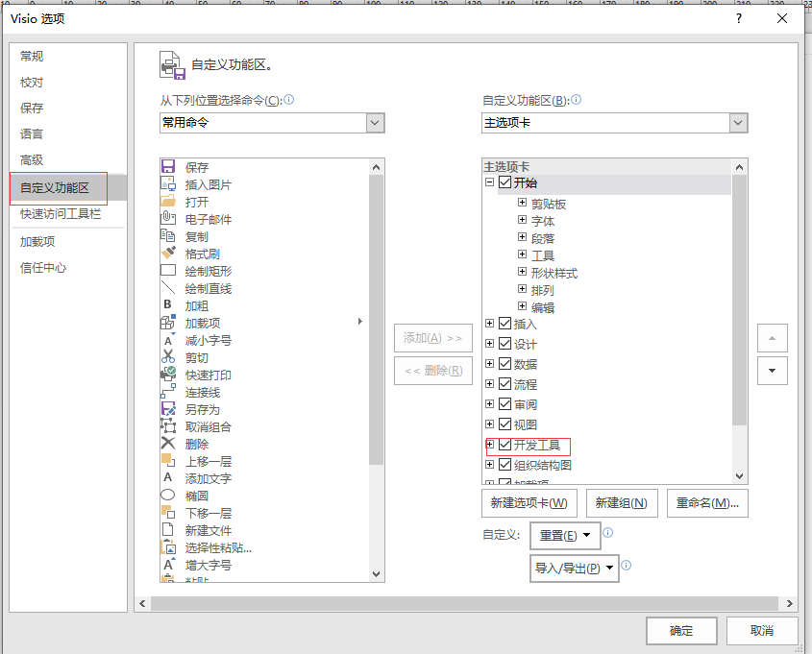Click the dialog's horizontal scrollbar right arrow

(789, 603)
